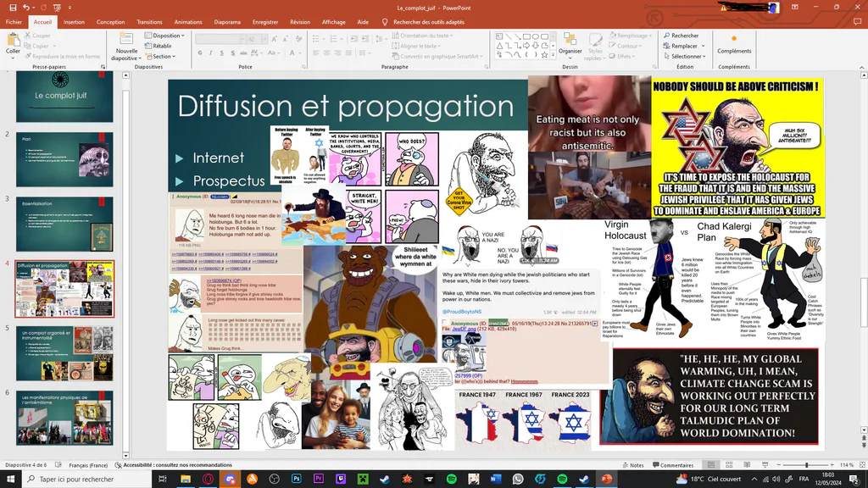868x488 pixels.
Task: Toggle Normal view button in status bar
Action: pyautogui.click(x=711, y=465)
